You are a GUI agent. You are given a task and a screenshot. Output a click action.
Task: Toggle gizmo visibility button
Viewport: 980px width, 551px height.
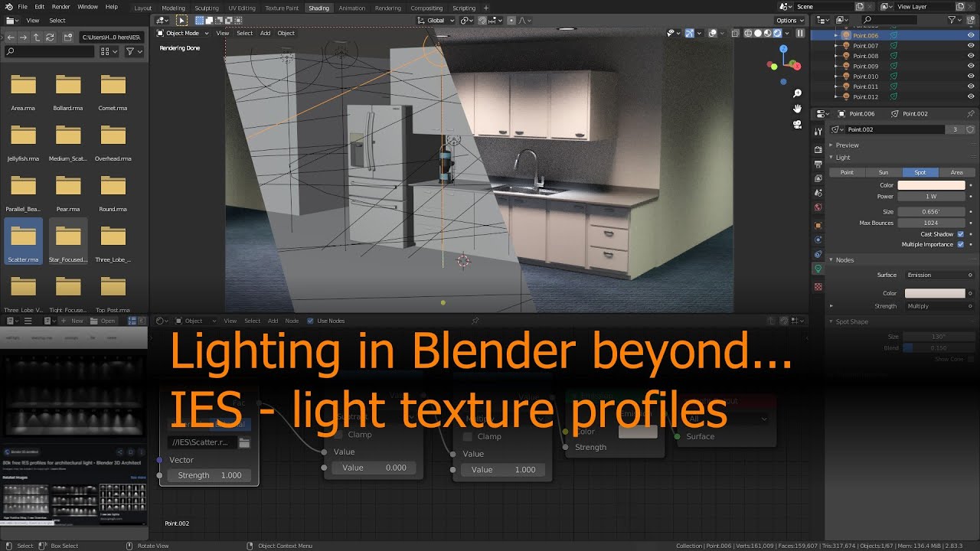(x=689, y=34)
